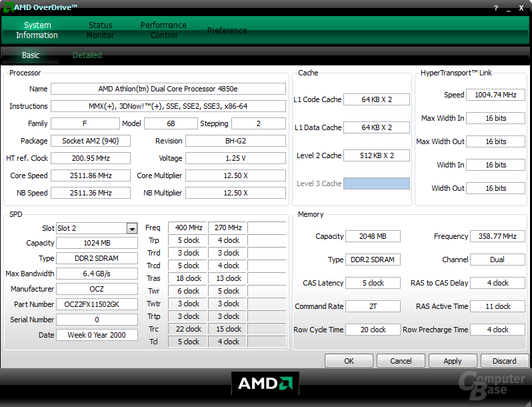
Task: Click the SPD Type 'DDR2 SDRAM' value
Action: (x=97, y=258)
